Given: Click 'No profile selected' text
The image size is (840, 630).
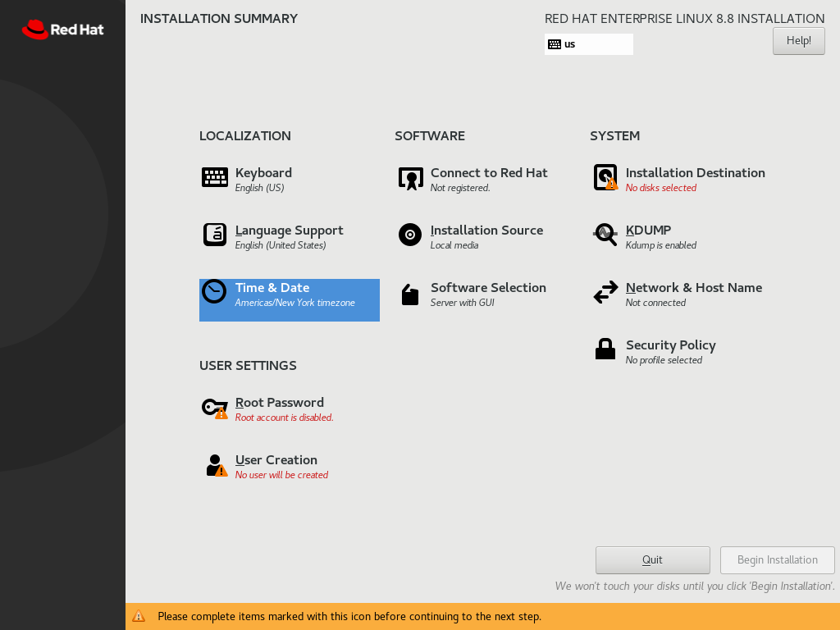Looking at the screenshot, I should 664,361.
